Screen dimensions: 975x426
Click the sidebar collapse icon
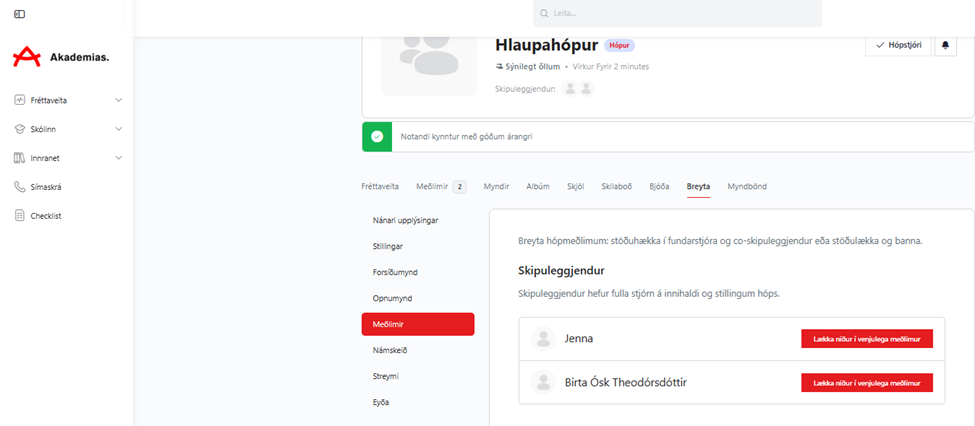(20, 14)
